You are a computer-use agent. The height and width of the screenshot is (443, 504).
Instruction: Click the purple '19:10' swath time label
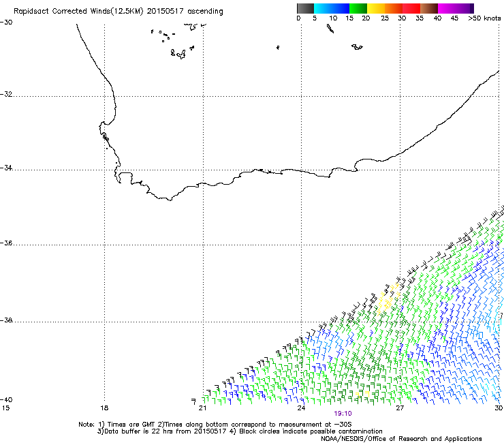[343, 414]
